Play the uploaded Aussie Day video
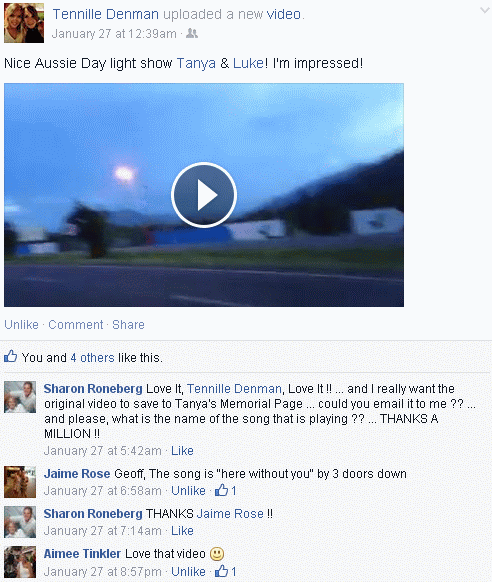This screenshot has height=582, width=492. [x=204, y=195]
